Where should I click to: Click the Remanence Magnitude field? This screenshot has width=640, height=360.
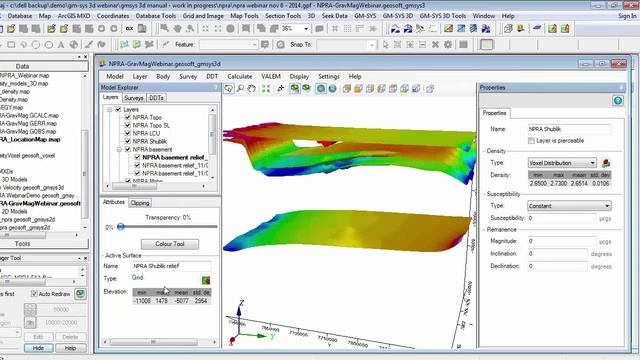562,241
